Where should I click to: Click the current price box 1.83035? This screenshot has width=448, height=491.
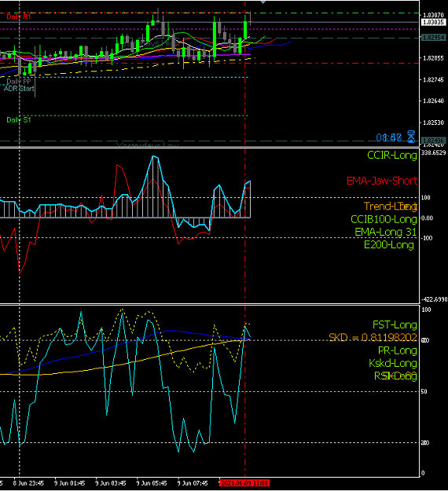pos(433,22)
